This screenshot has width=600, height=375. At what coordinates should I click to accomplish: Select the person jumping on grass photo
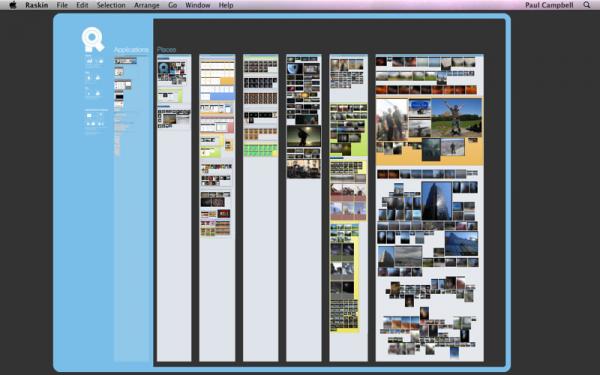coord(457,118)
